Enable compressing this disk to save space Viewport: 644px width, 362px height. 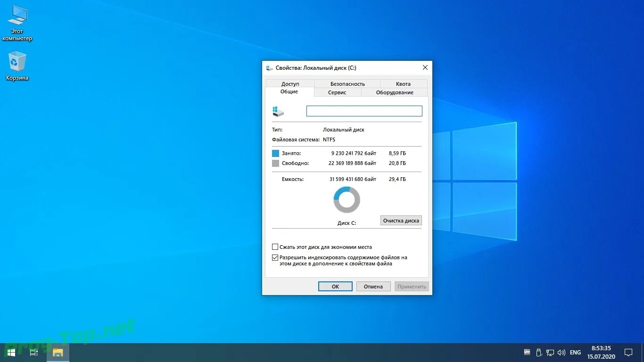pyautogui.click(x=275, y=247)
